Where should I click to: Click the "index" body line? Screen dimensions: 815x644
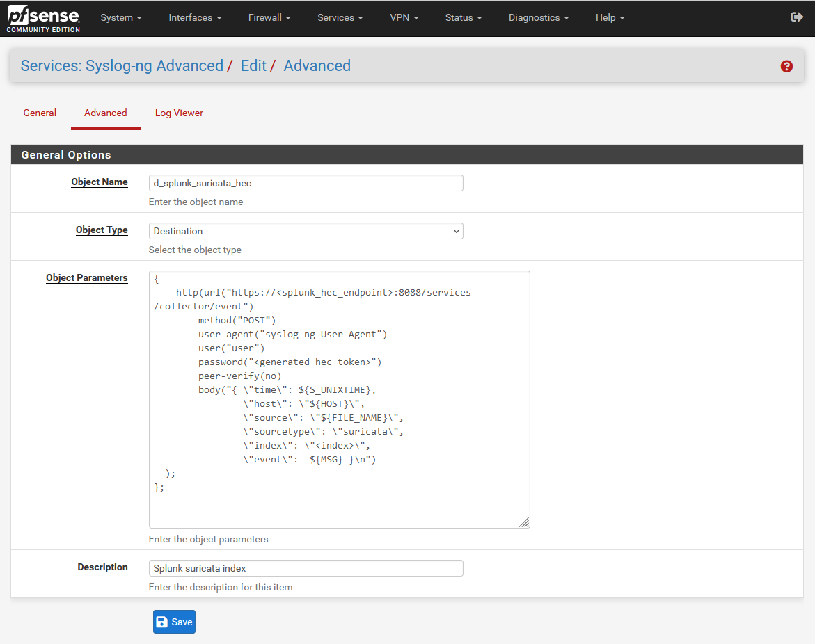[x=307, y=446]
